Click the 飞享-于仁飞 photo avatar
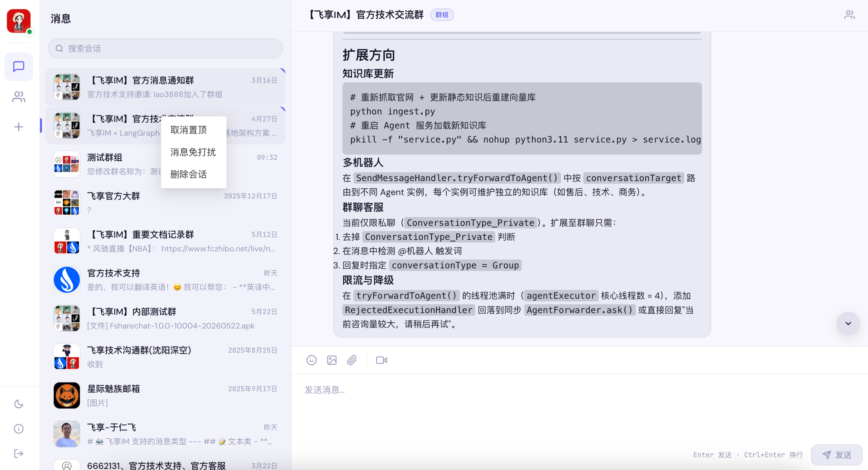The width and height of the screenshot is (868, 470). pyautogui.click(x=67, y=434)
